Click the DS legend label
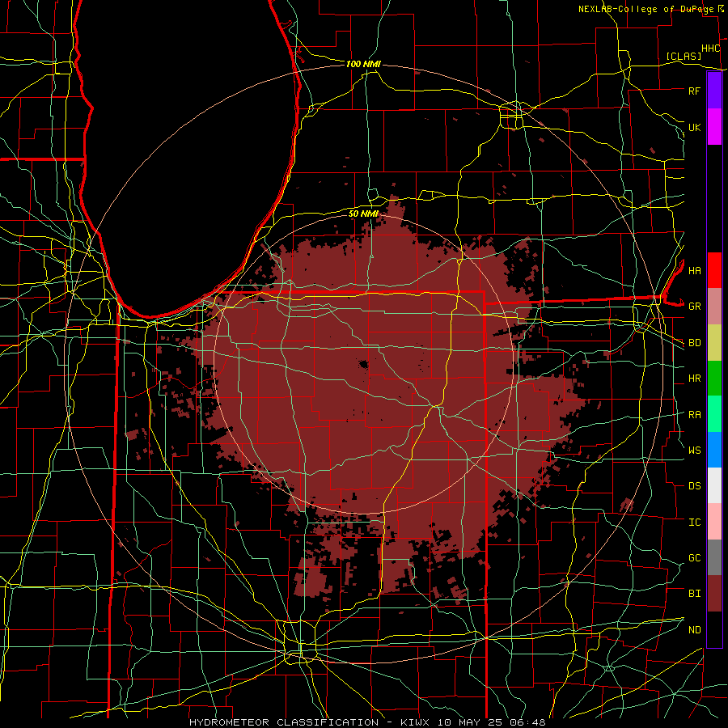 click(x=694, y=486)
